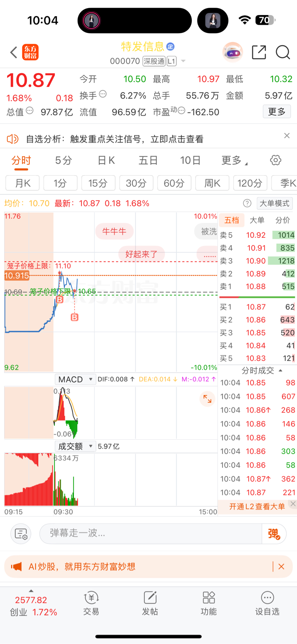Viewport: 297px width, 644px height.
Task: Select the 120分 period button
Action: [x=250, y=183]
